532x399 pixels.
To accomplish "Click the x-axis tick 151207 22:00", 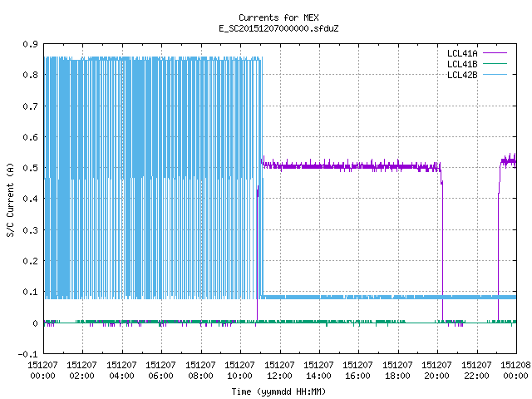I will pyautogui.click(x=476, y=370).
